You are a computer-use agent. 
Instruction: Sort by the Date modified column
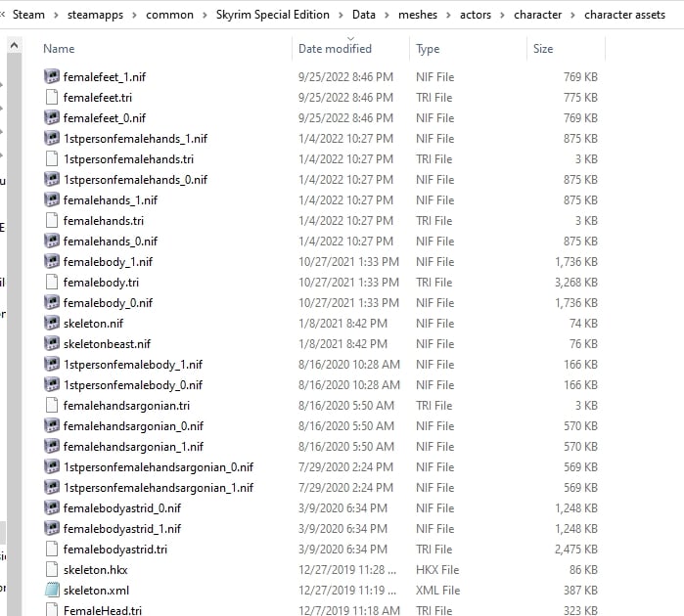(335, 48)
